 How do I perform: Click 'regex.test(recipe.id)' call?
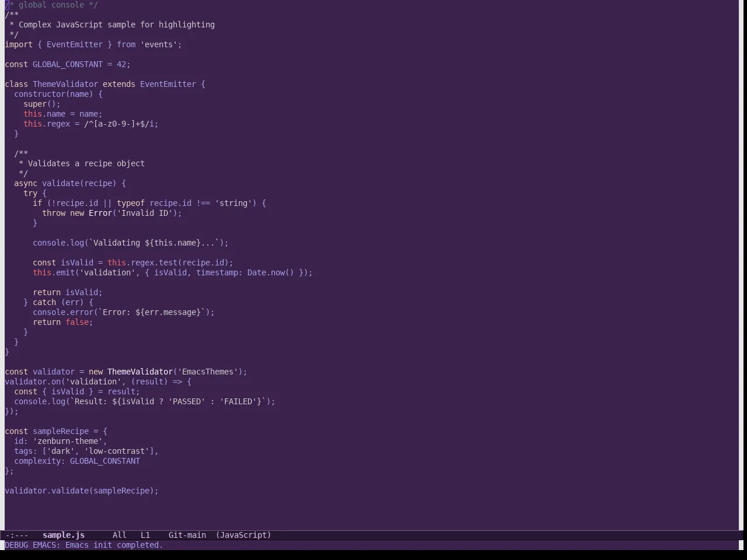(x=180, y=262)
